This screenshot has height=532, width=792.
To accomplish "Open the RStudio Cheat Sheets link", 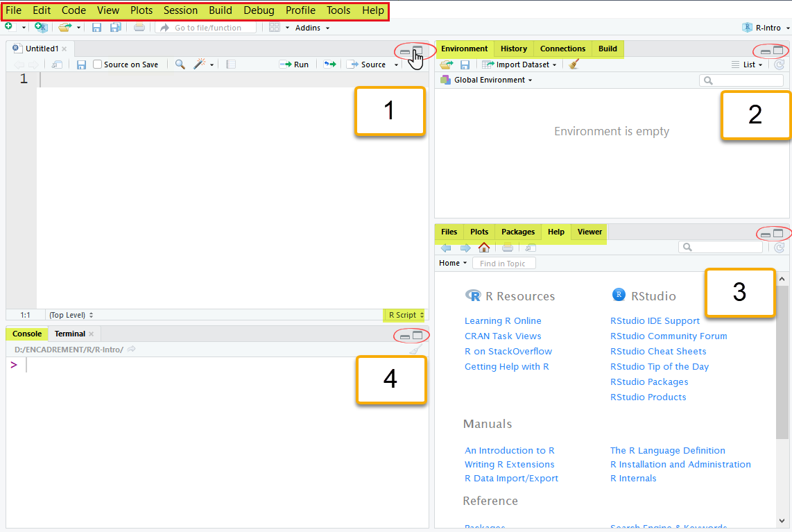I will 657,351.
